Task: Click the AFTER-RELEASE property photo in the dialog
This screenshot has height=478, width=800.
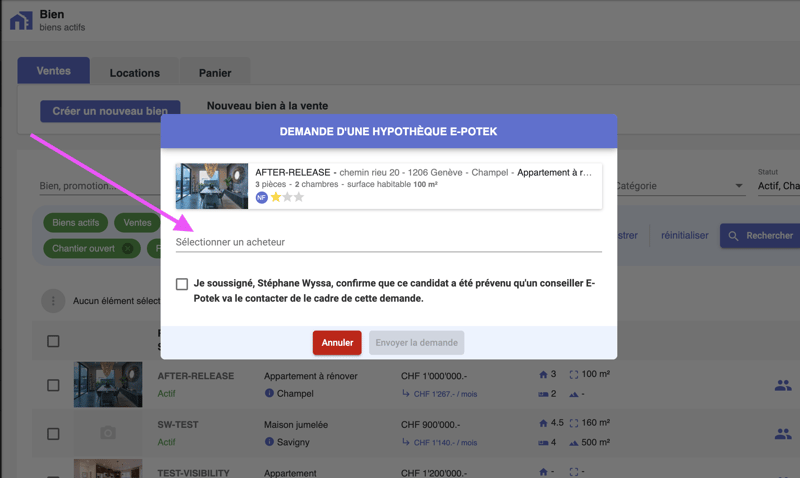Action: (x=212, y=186)
